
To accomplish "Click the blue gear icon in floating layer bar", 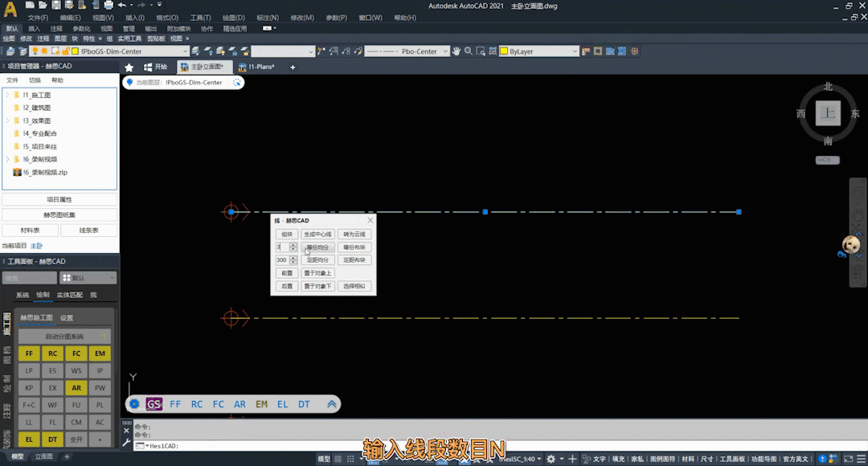I will [134, 404].
